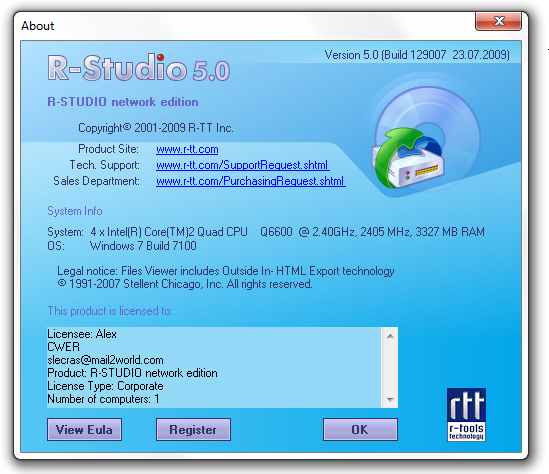Click the R-Studio 5.0 logo

[x=139, y=68]
